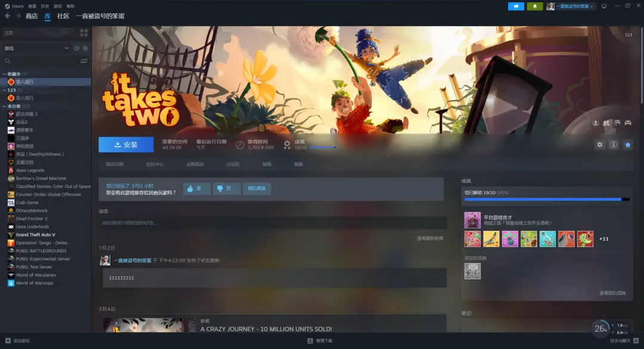Open the 社区中心 link

point(155,165)
